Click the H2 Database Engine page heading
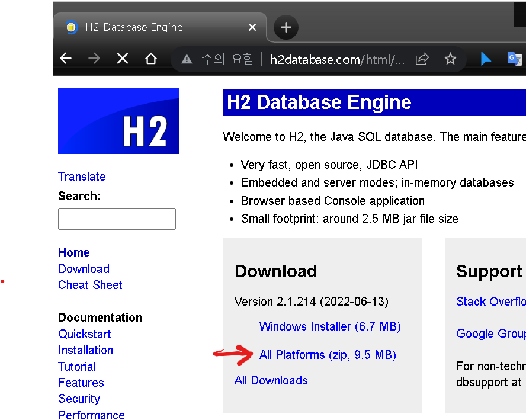Viewport: 526px width, 420px height. pyautogui.click(x=319, y=102)
